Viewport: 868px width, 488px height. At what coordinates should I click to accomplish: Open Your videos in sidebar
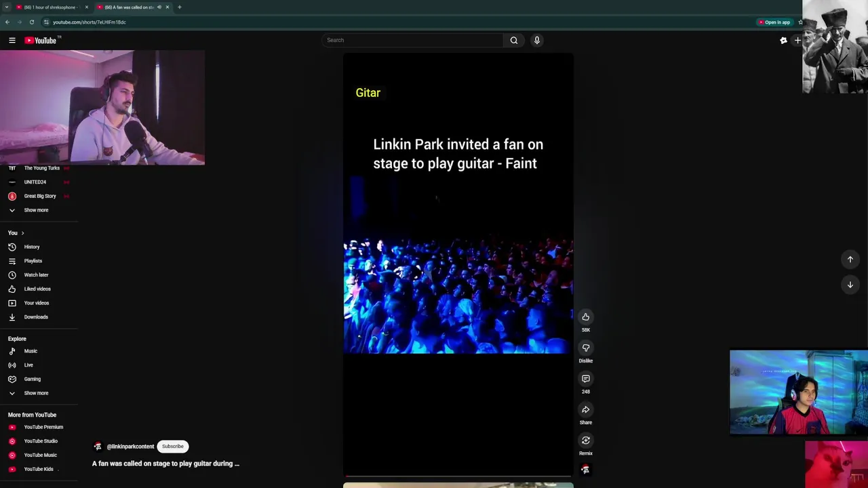pyautogui.click(x=39, y=303)
